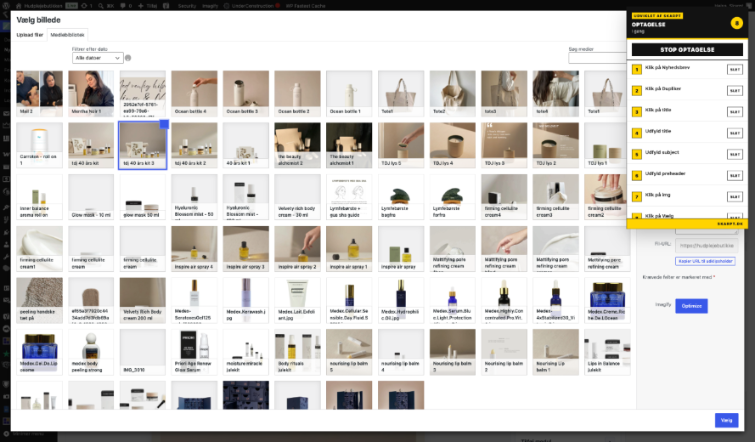Select the TDJ lys 4 thumbnail
The height and width of the screenshot is (442, 755).
[453, 145]
